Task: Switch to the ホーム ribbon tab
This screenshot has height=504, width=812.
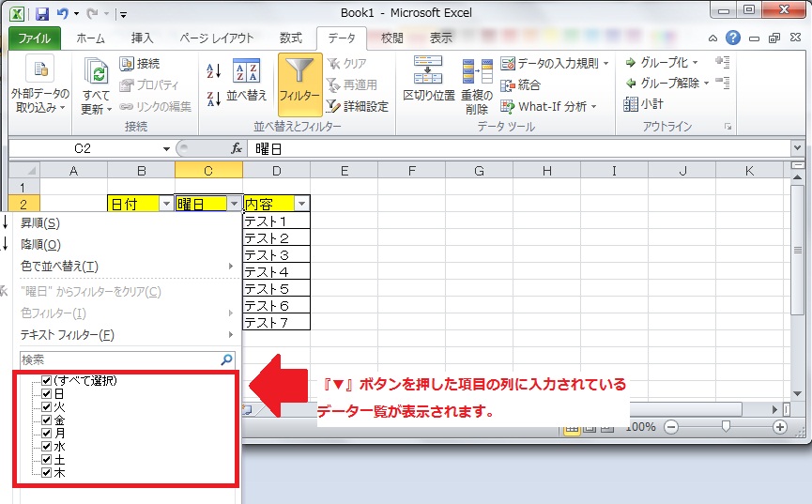Action: tap(91, 38)
